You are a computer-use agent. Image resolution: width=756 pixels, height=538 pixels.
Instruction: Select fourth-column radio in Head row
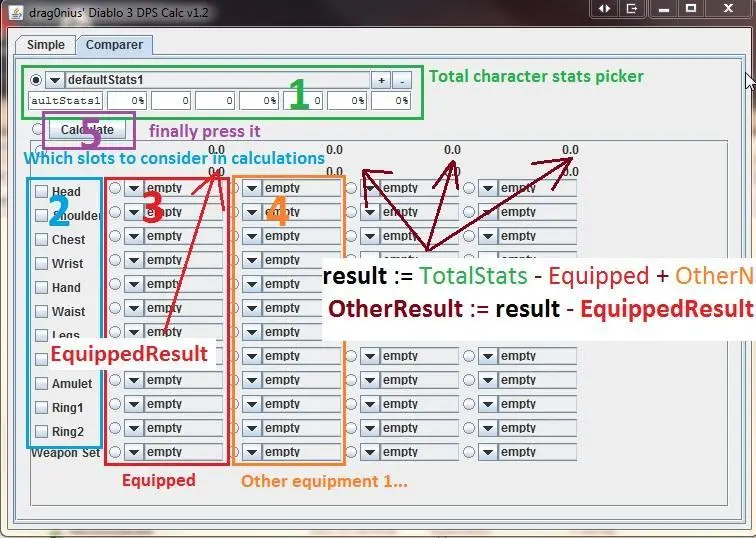tap(469, 188)
